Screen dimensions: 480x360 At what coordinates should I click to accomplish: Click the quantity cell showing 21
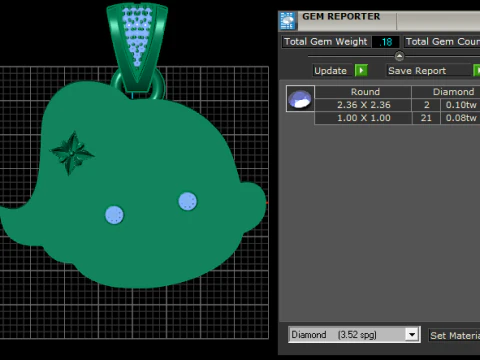(426, 118)
